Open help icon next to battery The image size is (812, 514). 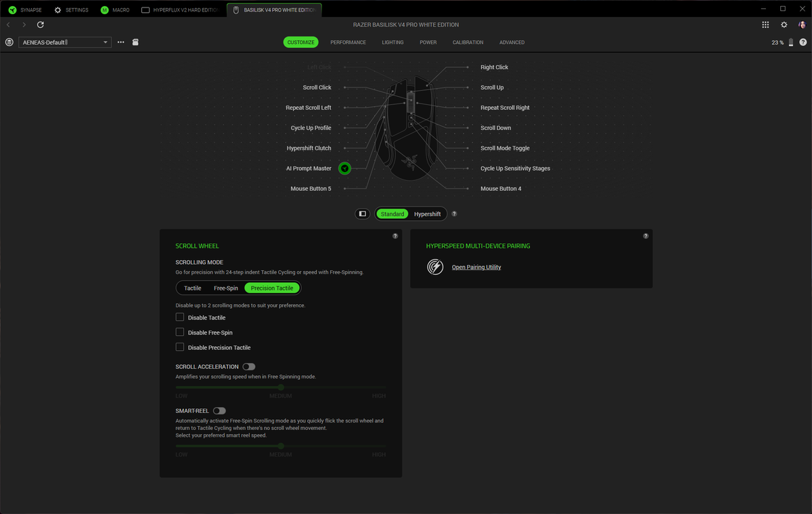point(803,42)
